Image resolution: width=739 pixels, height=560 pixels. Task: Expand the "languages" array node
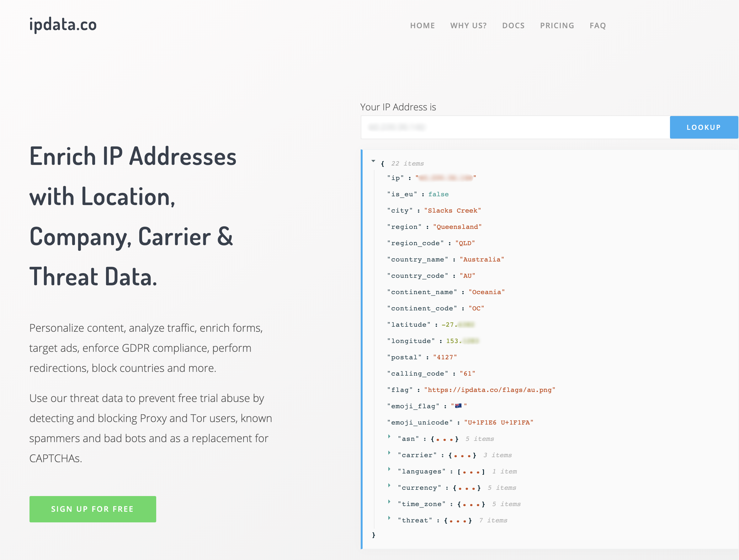point(389,469)
